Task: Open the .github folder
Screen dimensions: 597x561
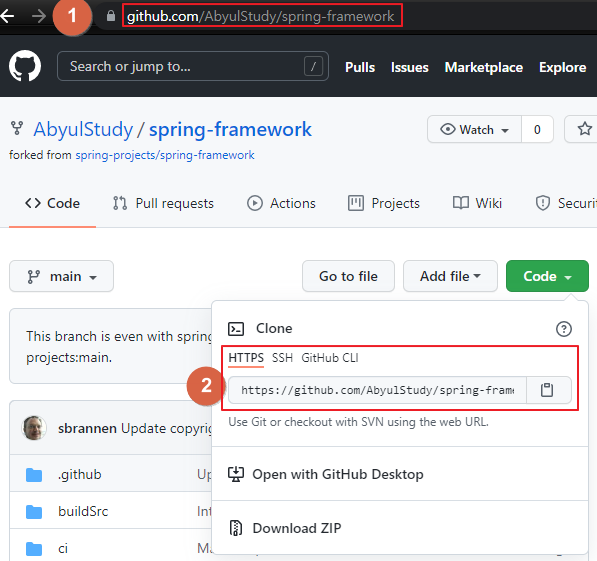Action: (x=80, y=475)
